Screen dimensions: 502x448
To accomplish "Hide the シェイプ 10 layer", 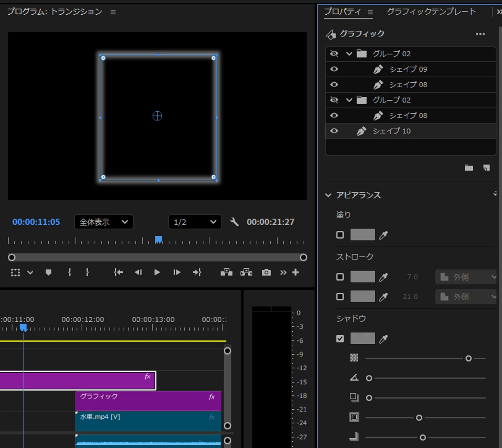I will 334,131.
